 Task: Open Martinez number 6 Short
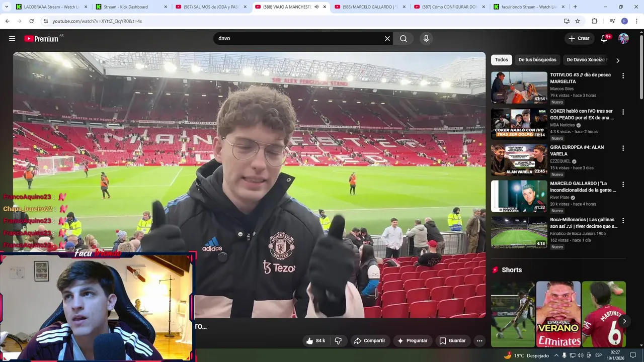[x=604, y=314]
